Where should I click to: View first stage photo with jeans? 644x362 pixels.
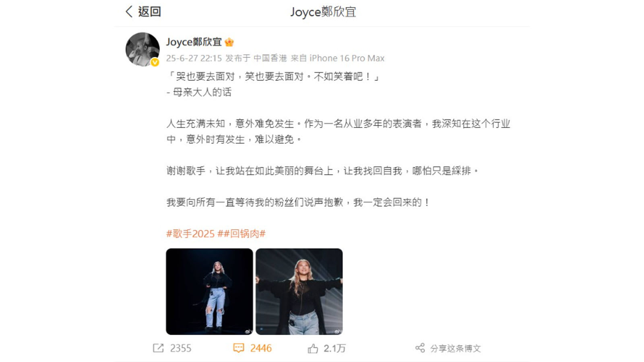coord(209,292)
